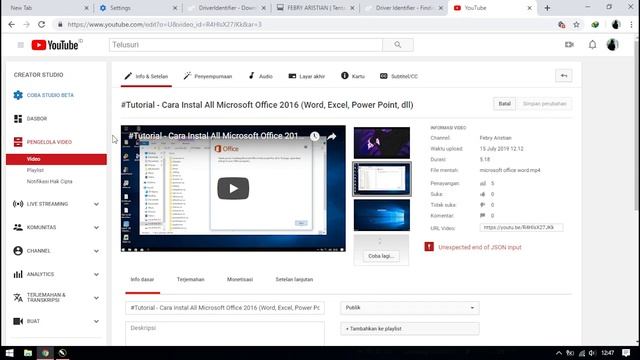
Task: Open the Monetisasi sub-tab
Action: click(240, 280)
